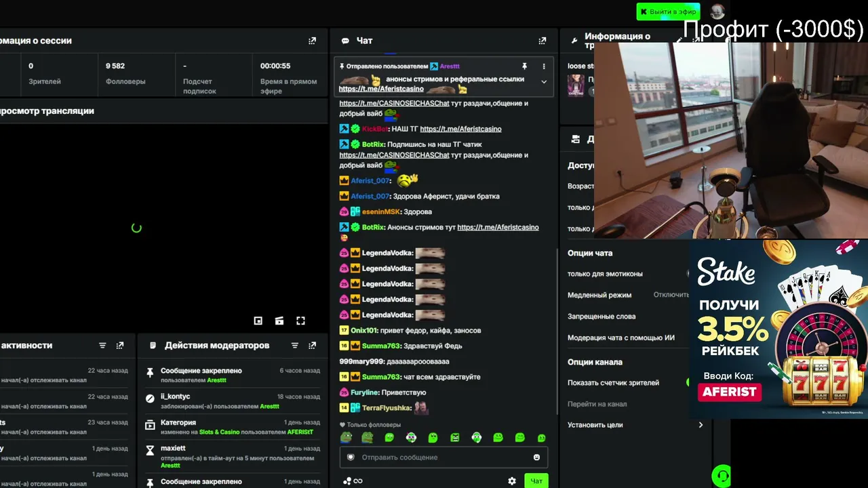Click the stream category thumbnail in stream info
868x488 pixels.
pyautogui.click(x=576, y=85)
